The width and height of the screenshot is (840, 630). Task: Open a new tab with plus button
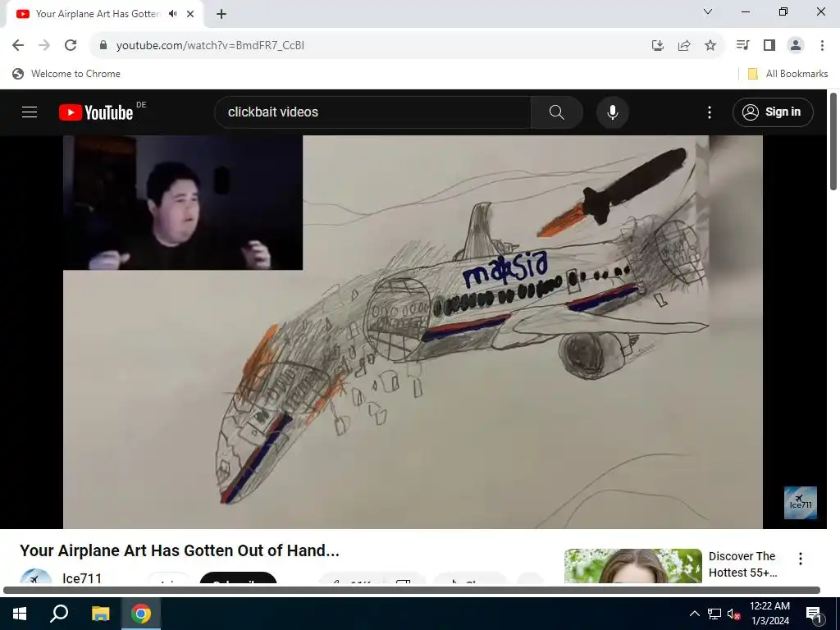221,14
